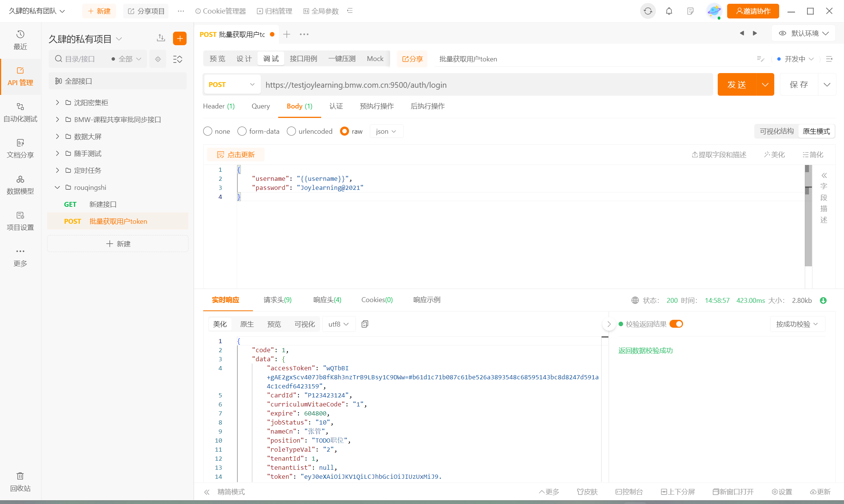844x504 pixels.
Task: Open the 响应头(4) response tab
Action: point(327,300)
